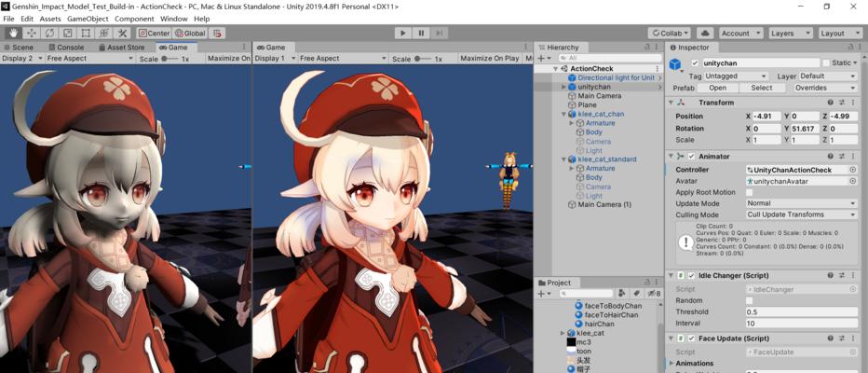Open the Update Mode Normal dropdown
Screen dimensions: 868x373
[802, 203]
